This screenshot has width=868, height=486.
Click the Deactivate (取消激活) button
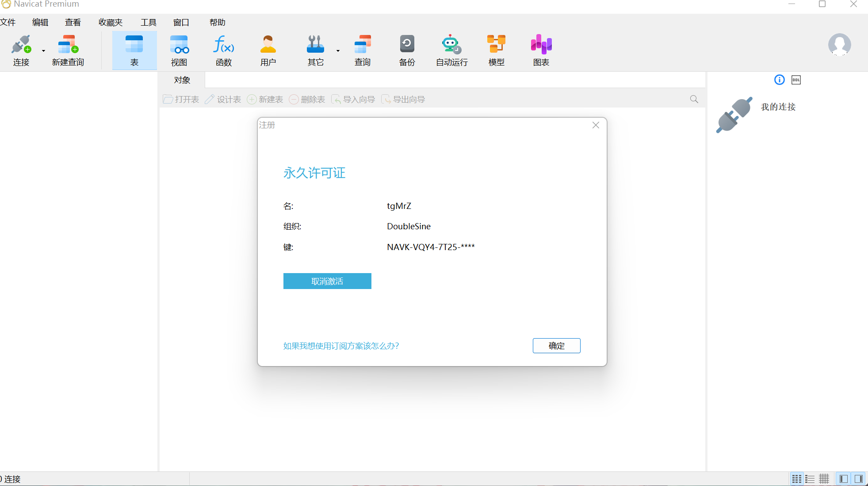[327, 281]
